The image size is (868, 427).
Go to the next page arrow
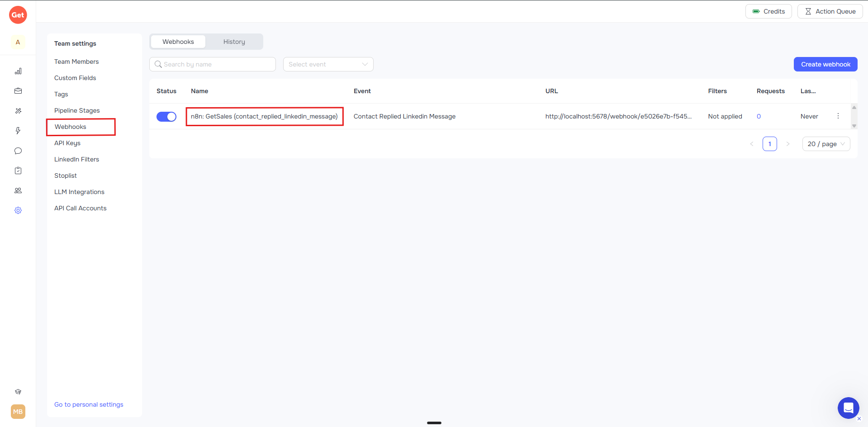click(788, 144)
